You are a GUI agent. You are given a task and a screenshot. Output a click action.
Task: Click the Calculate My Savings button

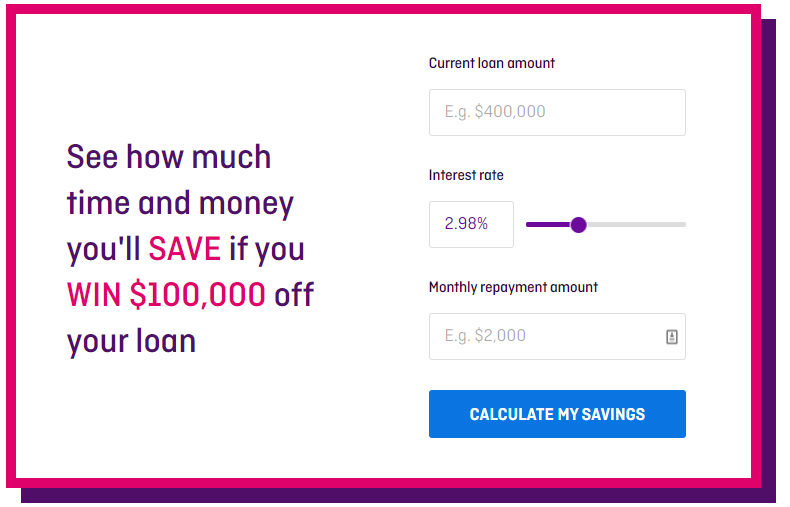(x=557, y=414)
